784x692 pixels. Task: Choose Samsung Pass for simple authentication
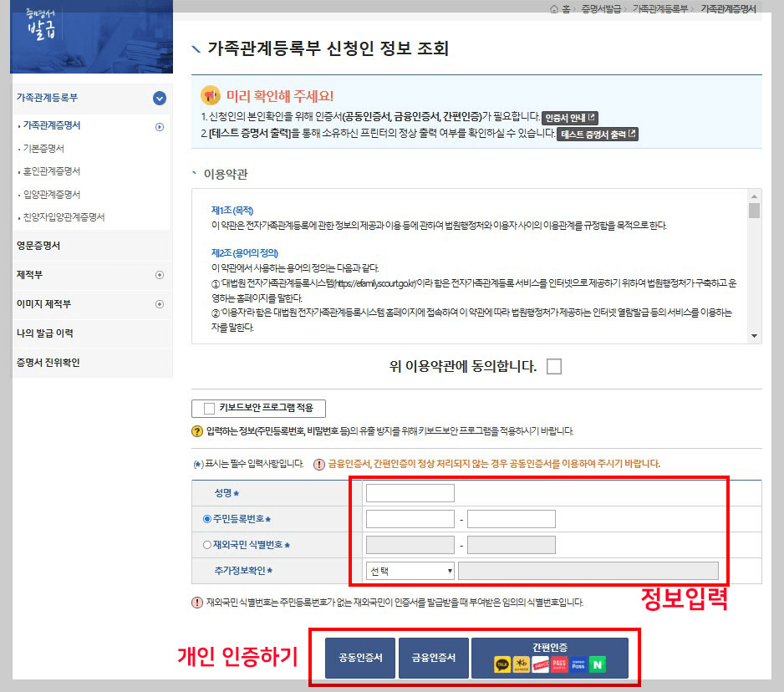(577, 664)
